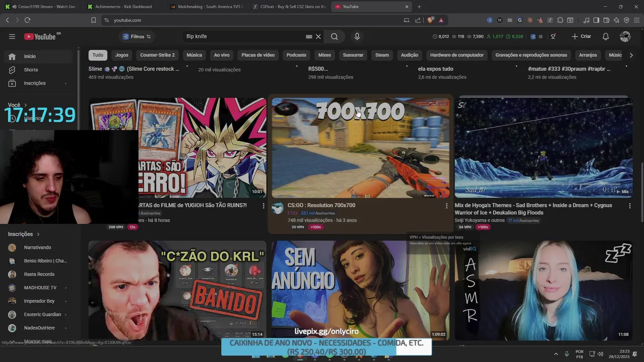
Task: Open the vidIQ Filtros button
Action: click(137, 37)
